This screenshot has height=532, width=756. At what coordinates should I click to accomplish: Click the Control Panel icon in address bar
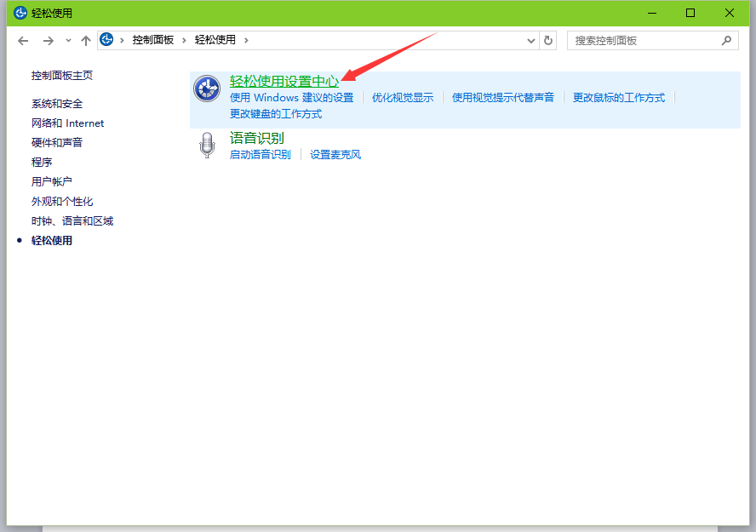(x=106, y=39)
